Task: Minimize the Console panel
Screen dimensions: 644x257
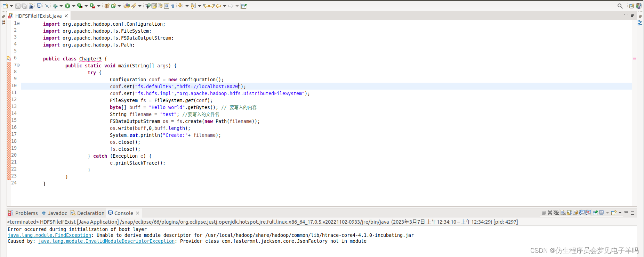Action: click(626, 212)
